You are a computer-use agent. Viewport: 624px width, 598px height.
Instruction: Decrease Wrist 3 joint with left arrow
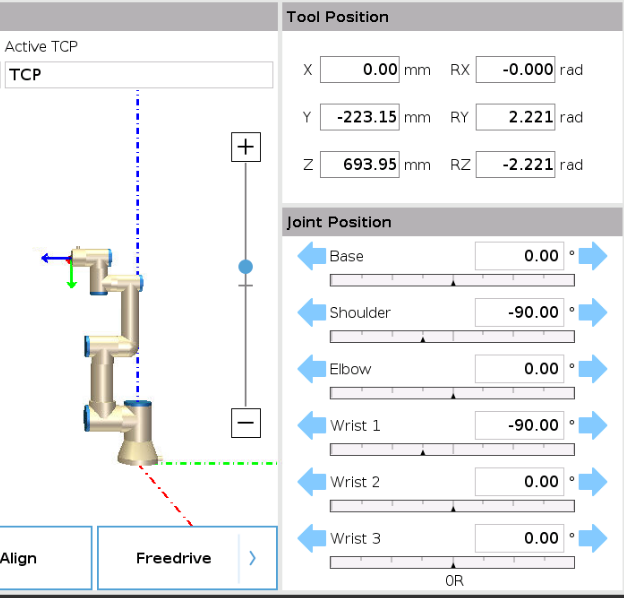pos(312,538)
